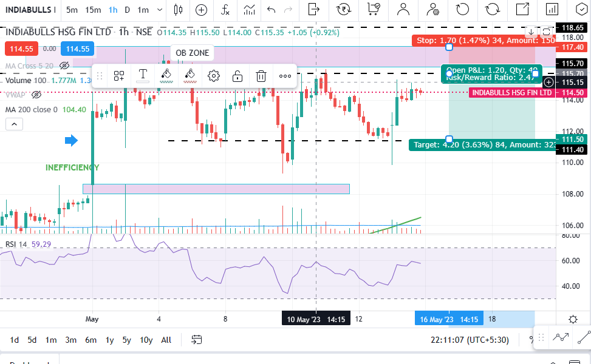Open the templates grid icon in the drawing toolbar
Image resolution: width=591 pixels, height=364 pixels.
coord(119,76)
